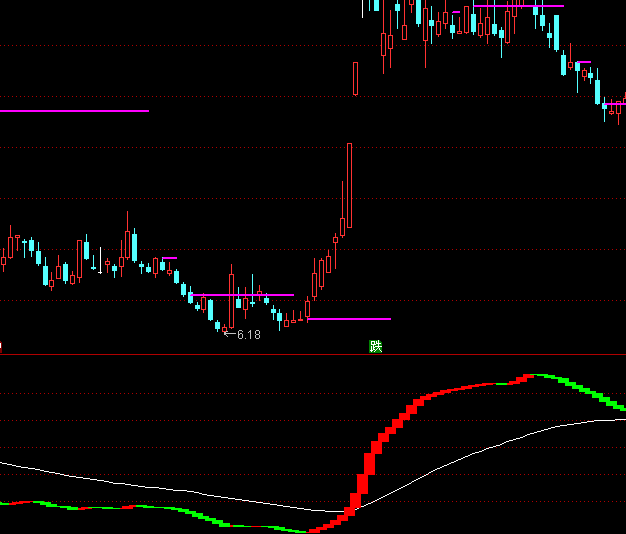Image resolution: width=626 pixels, height=534 pixels.
Task: Select the long magenta line at upper left
Action: 74,111
